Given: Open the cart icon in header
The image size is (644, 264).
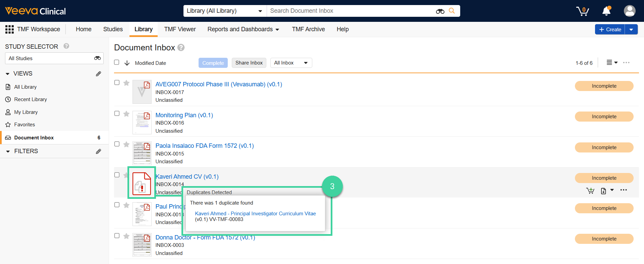Looking at the screenshot, I should (583, 11).
